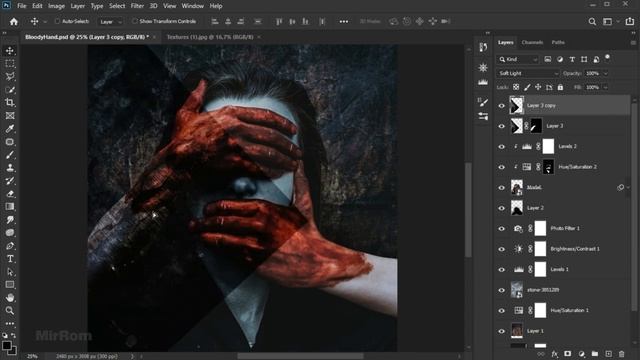Select the Gradient tool

pos(10,207)
